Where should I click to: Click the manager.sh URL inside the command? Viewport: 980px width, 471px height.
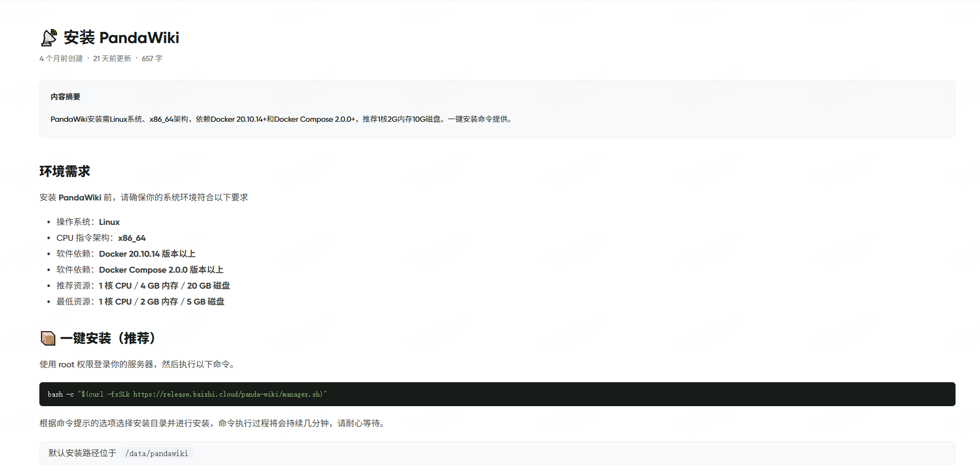pos(228,394)
